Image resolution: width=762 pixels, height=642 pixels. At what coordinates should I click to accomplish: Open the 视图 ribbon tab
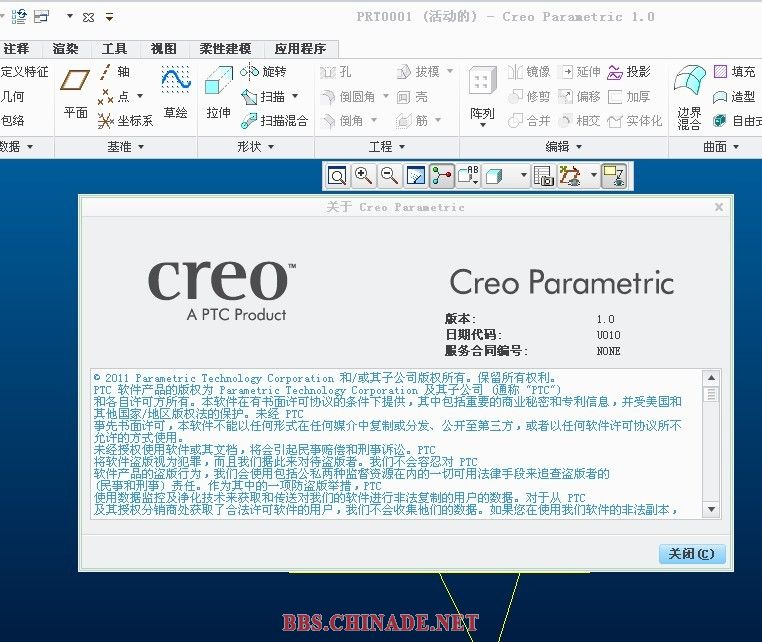164,49
